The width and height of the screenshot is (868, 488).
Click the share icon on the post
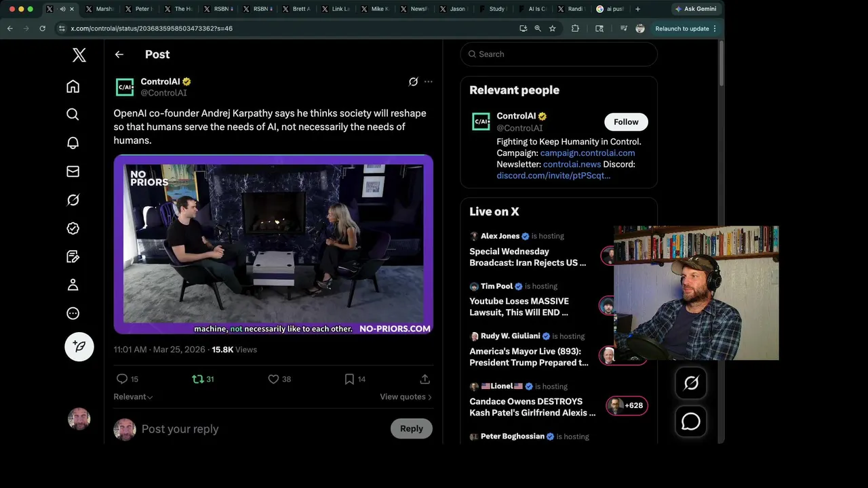[x=425, y=379]
